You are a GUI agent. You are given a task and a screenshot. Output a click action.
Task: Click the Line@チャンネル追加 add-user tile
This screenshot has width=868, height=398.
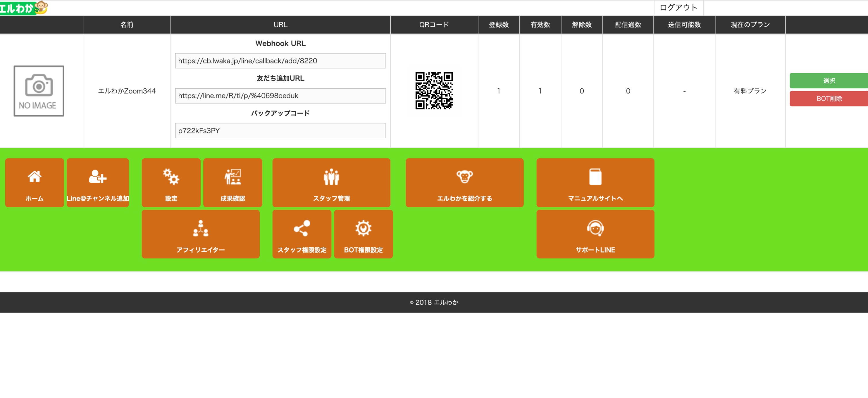[x=98, y=183]
